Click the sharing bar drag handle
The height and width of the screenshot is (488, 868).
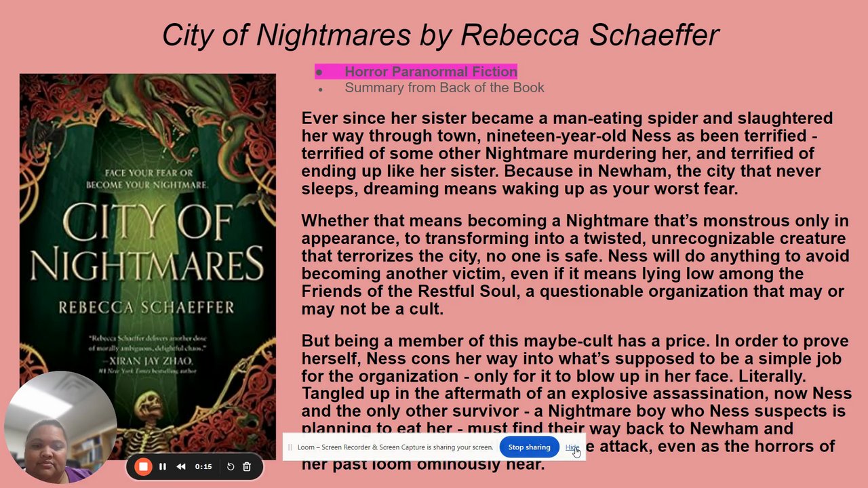(290, 447)
